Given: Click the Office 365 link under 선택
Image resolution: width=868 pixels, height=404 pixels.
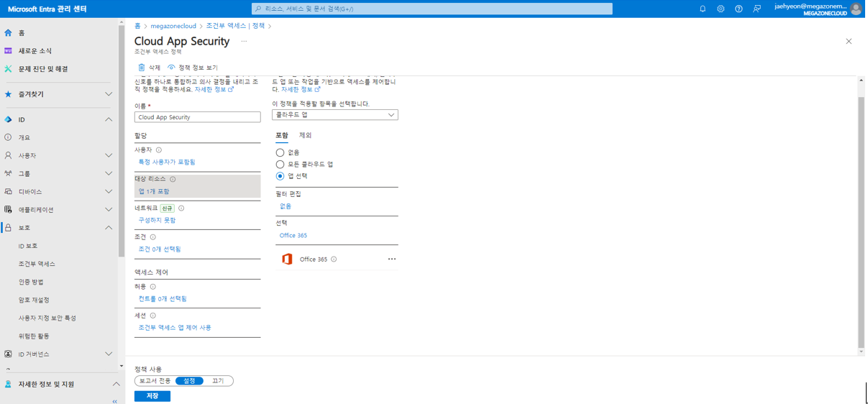Looking at the screenshot, I should coord(293,235).
